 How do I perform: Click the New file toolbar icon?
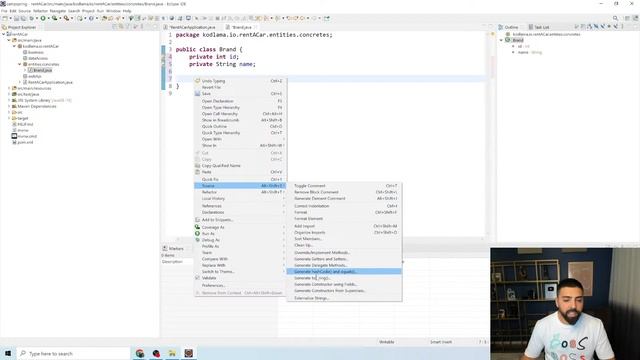(5, 18)
